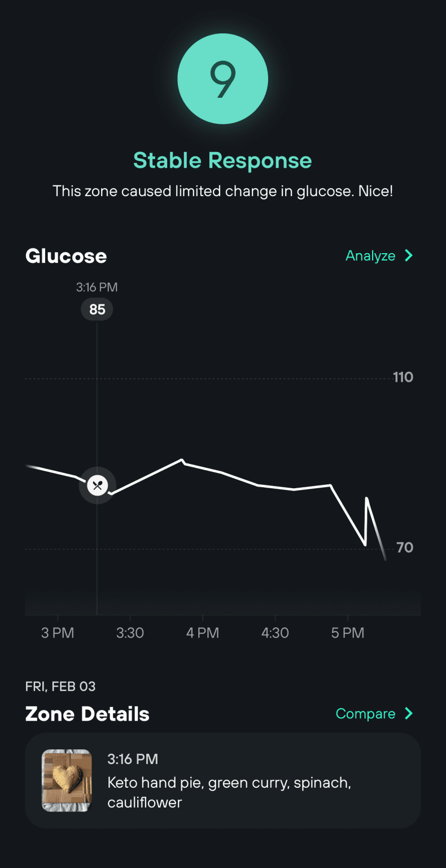Click the chevron arrow next to Compare
Screen dimensions: 446x868
coord(409,714)
